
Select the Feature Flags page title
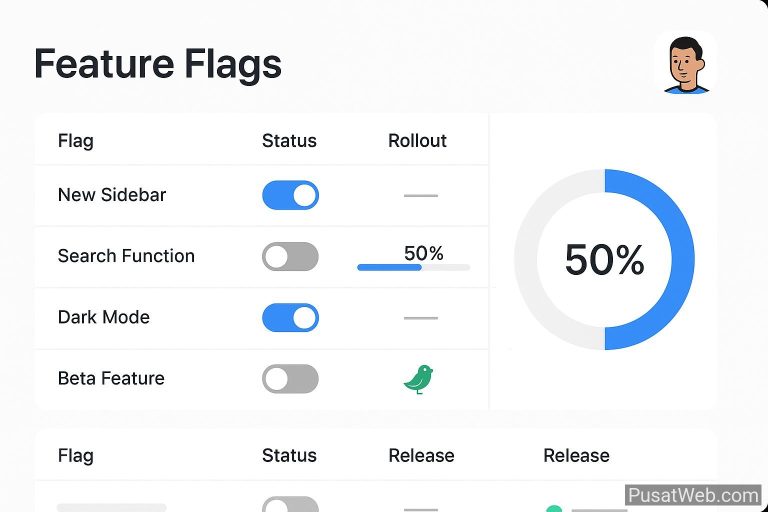[158, 64]
